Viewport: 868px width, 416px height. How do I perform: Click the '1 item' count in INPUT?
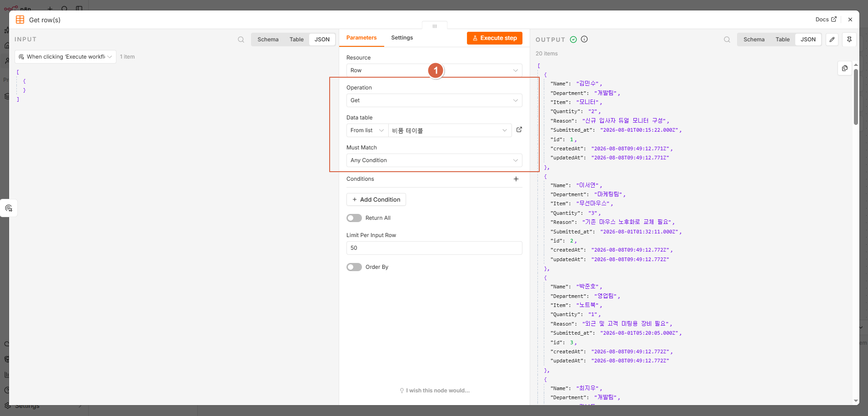[127, 57]
